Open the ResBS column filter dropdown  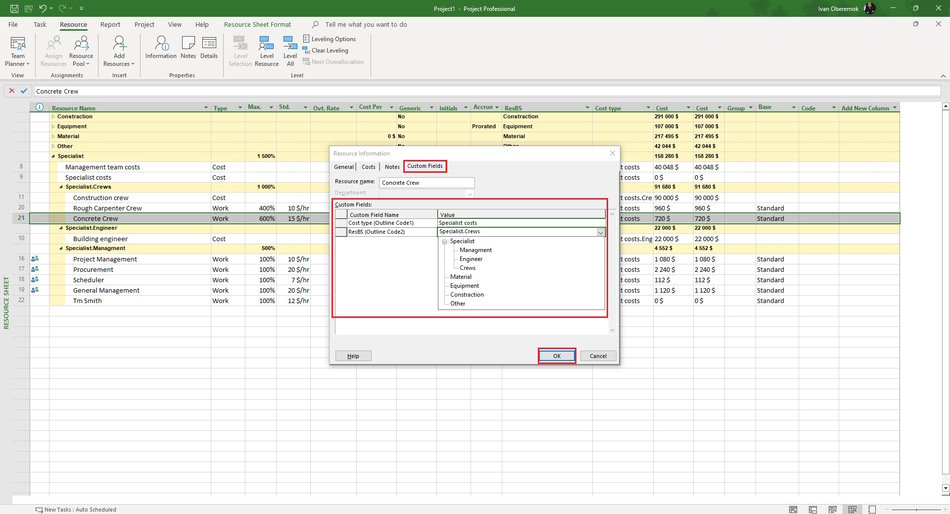[587, 108]
